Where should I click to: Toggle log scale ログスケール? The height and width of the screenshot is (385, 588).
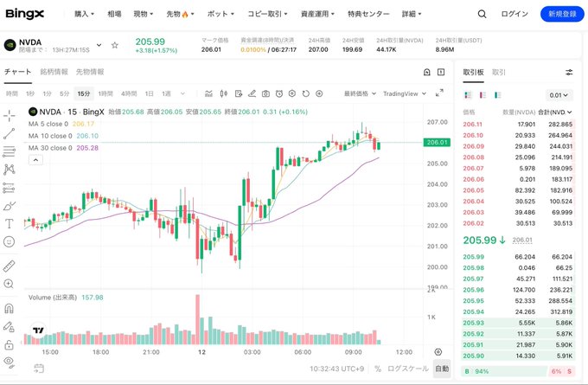tap(407, 369)
